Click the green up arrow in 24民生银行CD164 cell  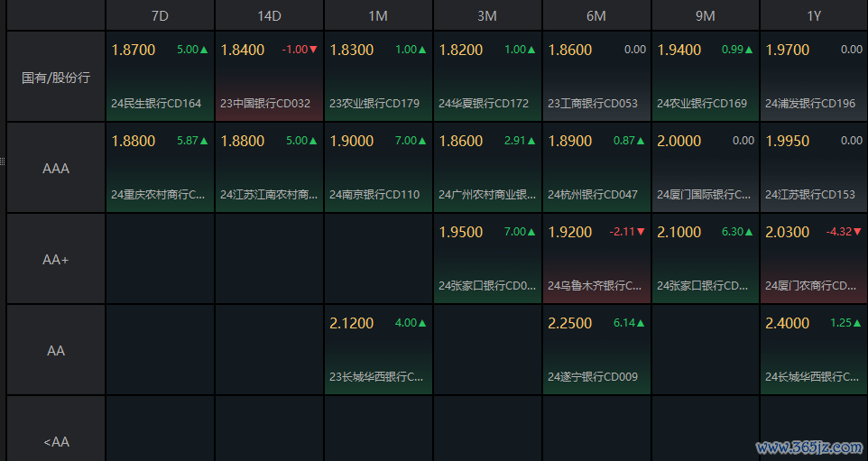click(x=204, y=50)
